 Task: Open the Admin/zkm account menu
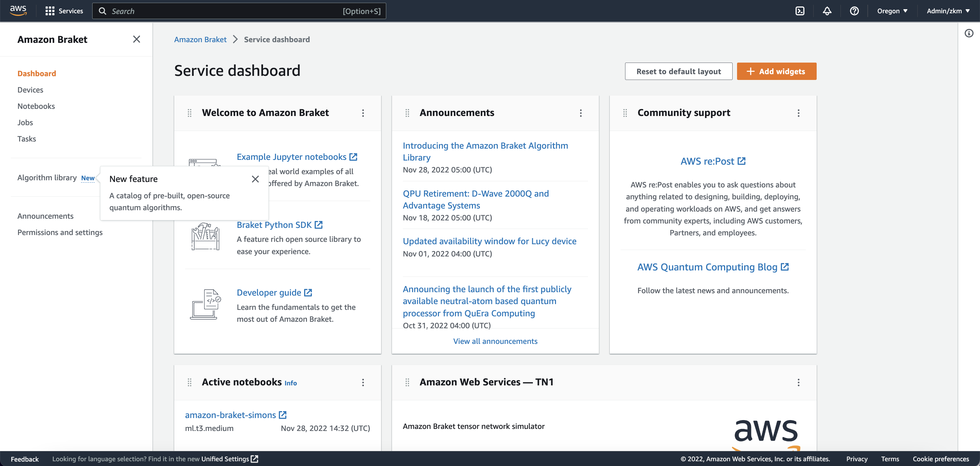point(948,11)
